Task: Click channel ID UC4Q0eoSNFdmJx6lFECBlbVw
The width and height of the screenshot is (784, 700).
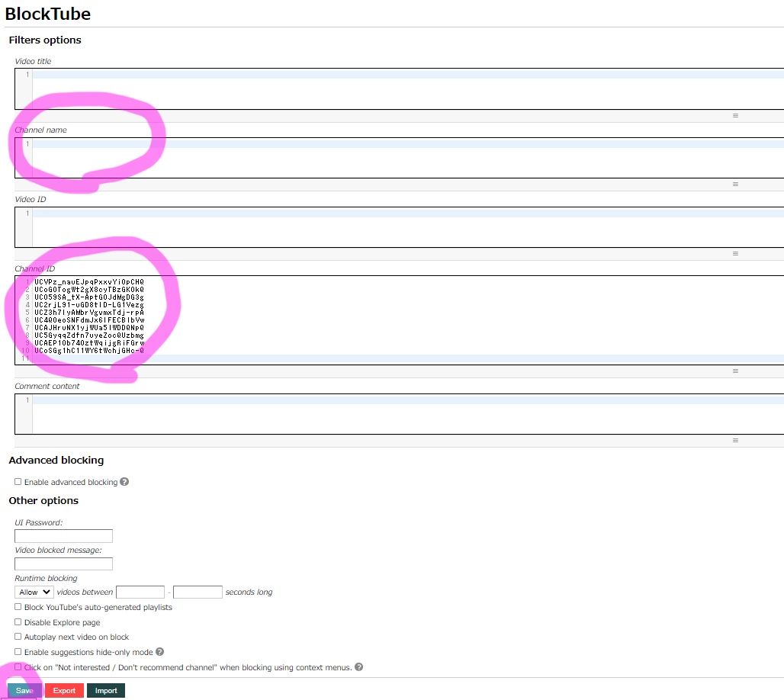Action: [89, 320]
